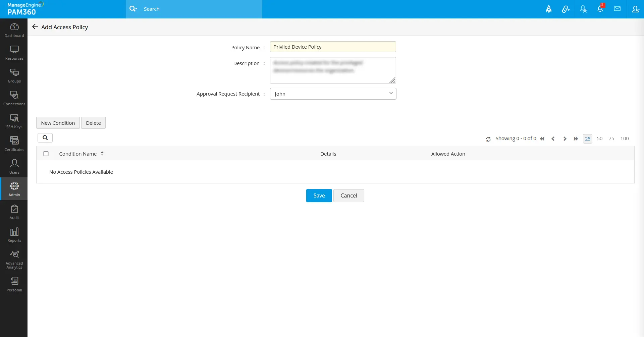
Task: Sort by Condition Name column arrow
Action: tap(102, 154)
